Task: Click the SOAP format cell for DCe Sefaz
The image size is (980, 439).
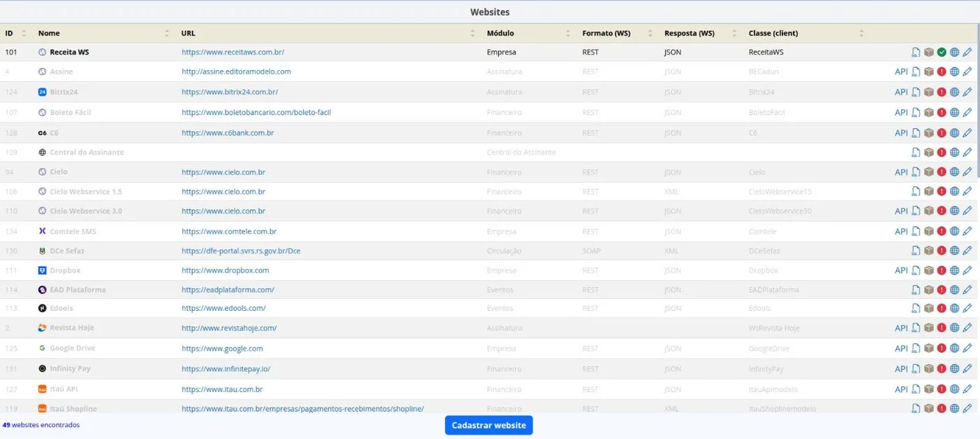Action: pyautogui.click(x=591, y=251)
